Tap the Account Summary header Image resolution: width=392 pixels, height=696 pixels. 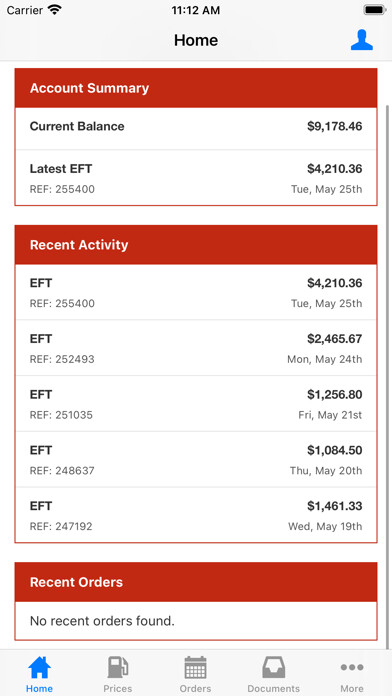click(x=196, y=88)
